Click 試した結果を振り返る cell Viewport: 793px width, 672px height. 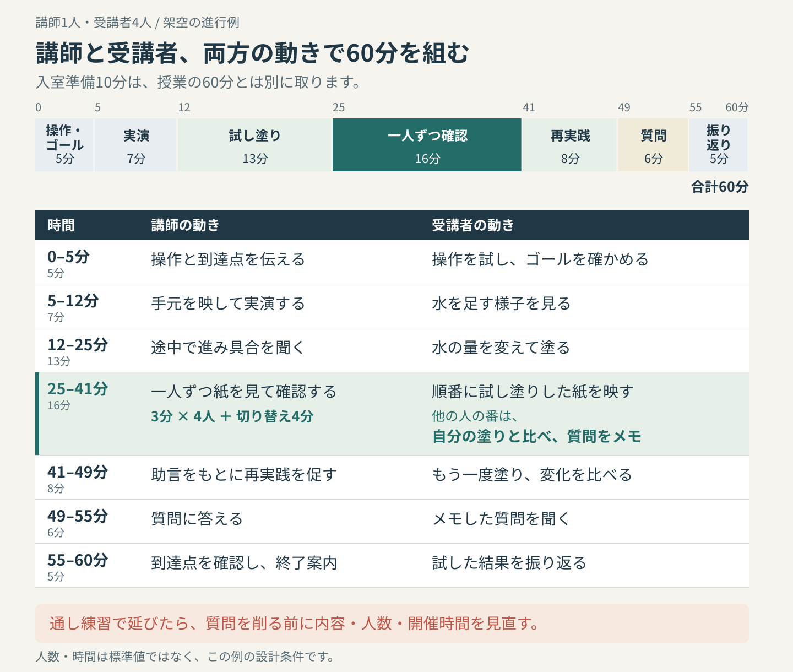(x=509, y=563)
